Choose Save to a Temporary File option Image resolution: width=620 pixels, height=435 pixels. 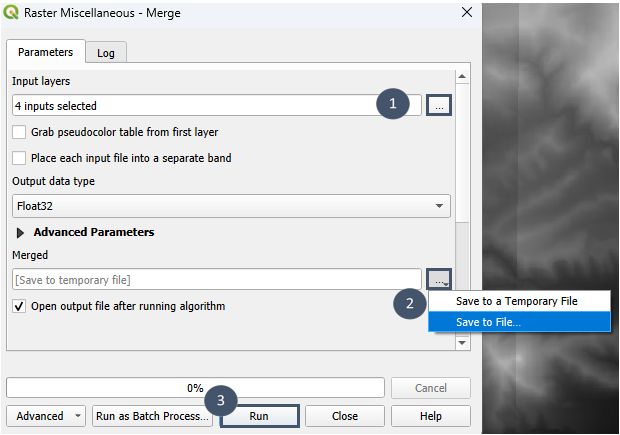pyautogui.click(x=516, y=301)
